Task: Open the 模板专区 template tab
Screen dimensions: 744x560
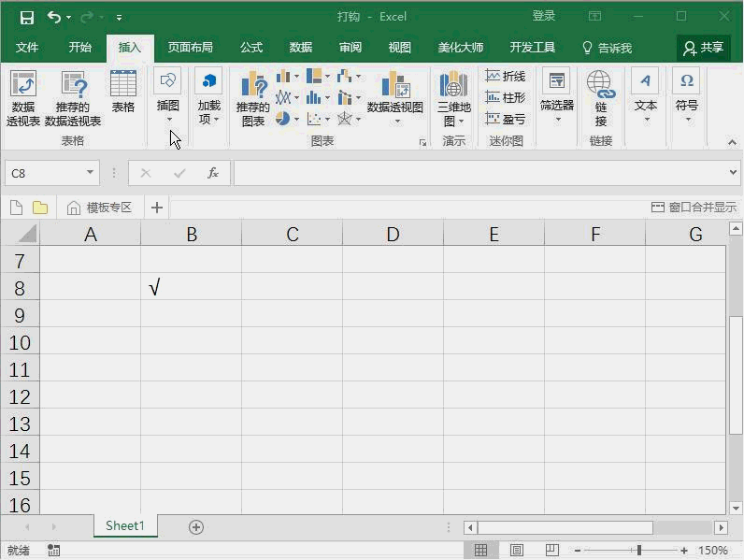Action: [x=99, y=208]
